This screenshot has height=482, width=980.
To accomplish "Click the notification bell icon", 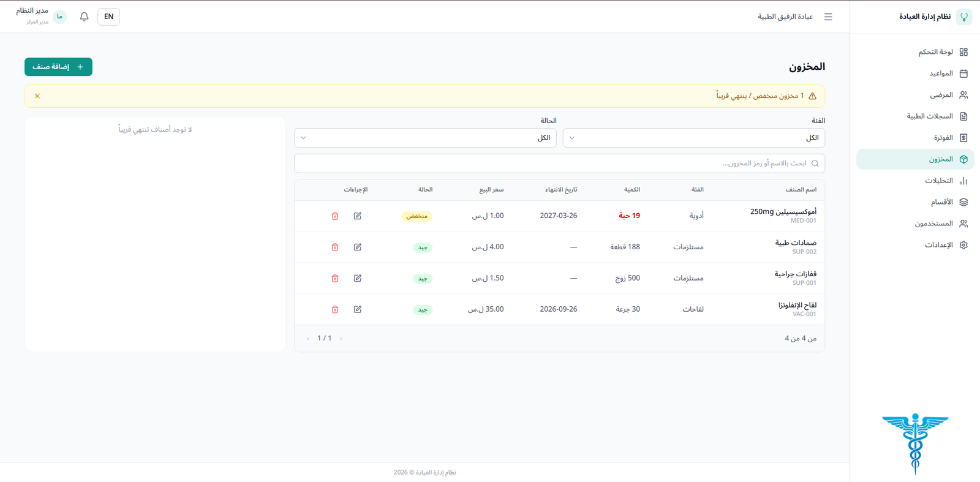I will tap(85, 17).
